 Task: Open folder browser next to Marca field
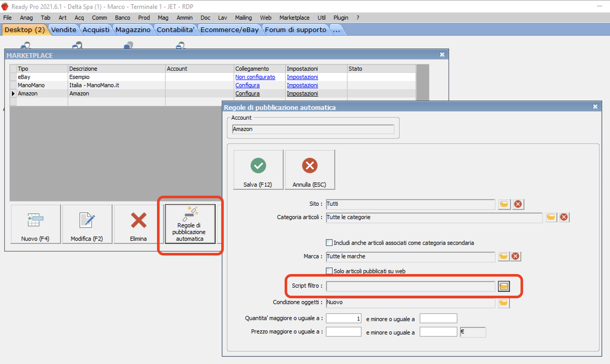(504, 256)
